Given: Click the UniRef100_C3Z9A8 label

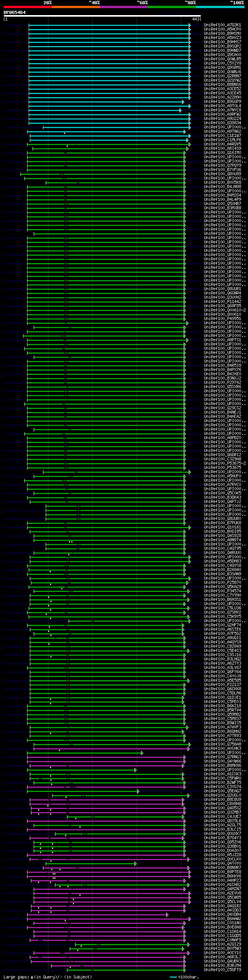Looking at the screenshot, I should click(x=222, y=459).
